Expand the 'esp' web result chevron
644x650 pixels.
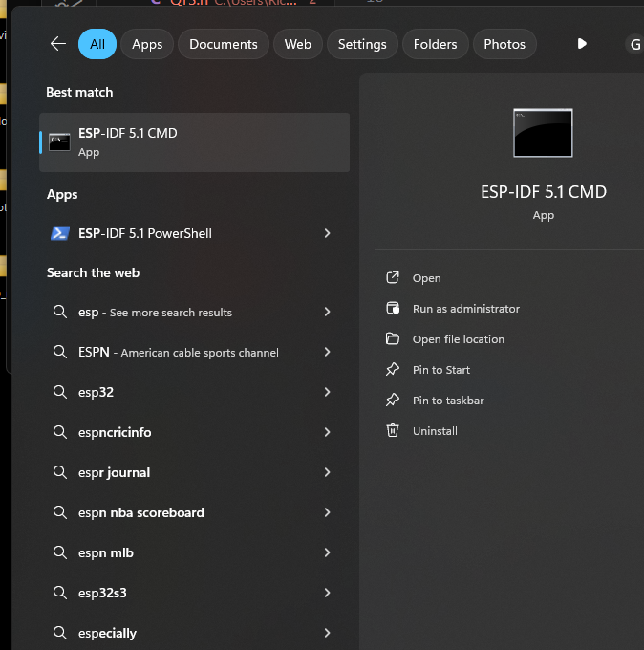pyautogui.click(x=328, y=312)
